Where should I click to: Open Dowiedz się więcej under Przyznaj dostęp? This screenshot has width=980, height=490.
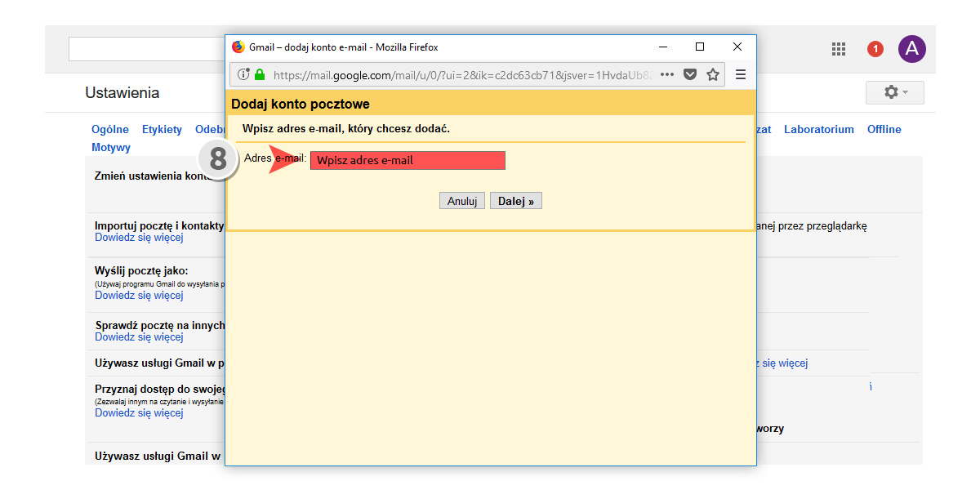[x=139, y=413]
